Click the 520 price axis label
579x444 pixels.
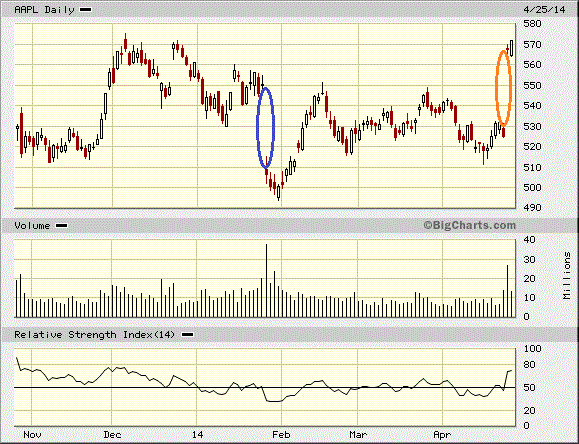(532, 147)
